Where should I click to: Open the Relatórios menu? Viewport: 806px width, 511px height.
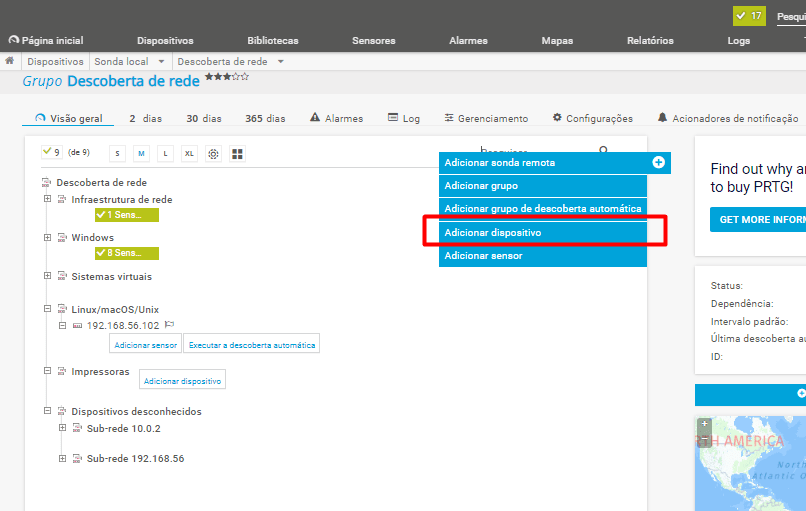(x=650, y=41)
